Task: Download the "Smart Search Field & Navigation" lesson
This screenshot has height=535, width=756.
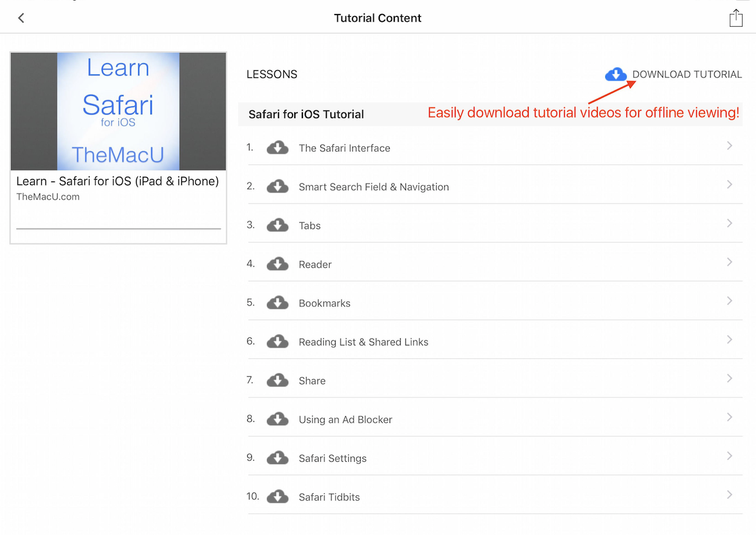Action: point(278,186)
